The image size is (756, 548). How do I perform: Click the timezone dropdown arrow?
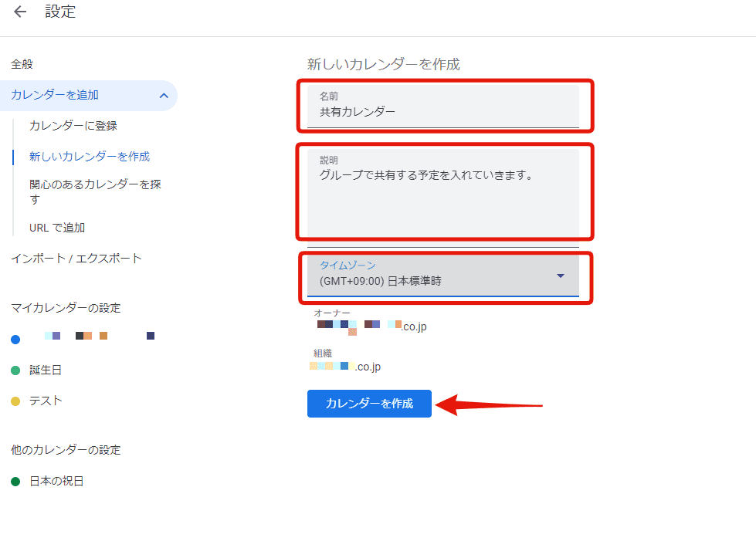pos(561,276)
